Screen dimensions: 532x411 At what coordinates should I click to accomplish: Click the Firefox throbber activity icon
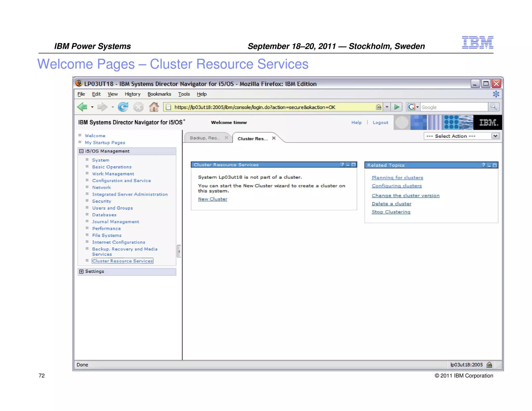496,94
